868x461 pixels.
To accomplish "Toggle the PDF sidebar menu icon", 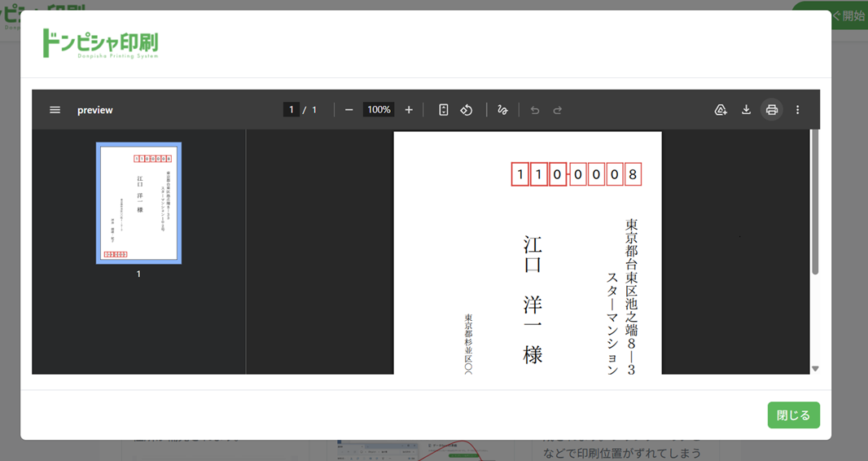I will point(55,110).
